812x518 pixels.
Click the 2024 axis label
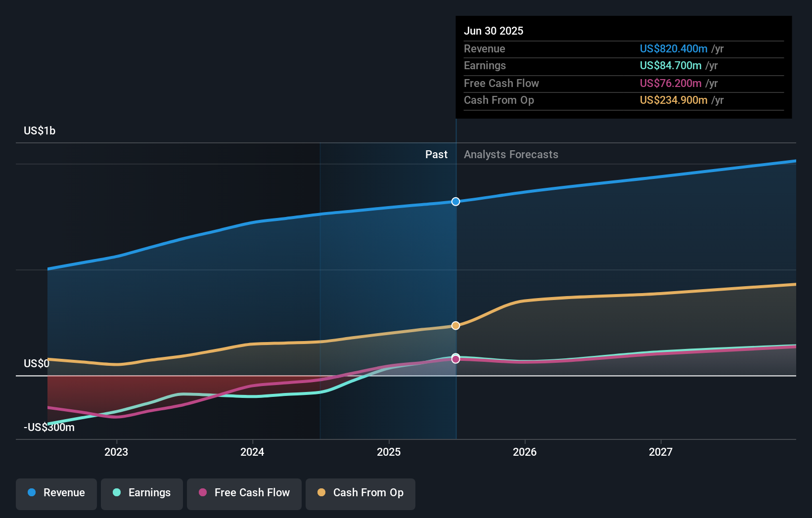[252, 452]
